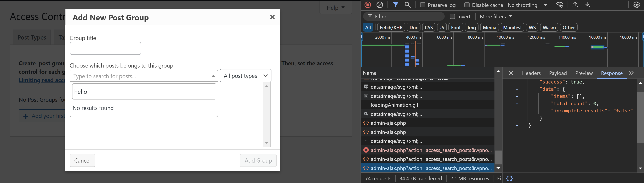Image resolution: width=644 pixels, height=183 pixels.
Task: Select the failed access_search_posts request
Action: click(x=428, y=150)
